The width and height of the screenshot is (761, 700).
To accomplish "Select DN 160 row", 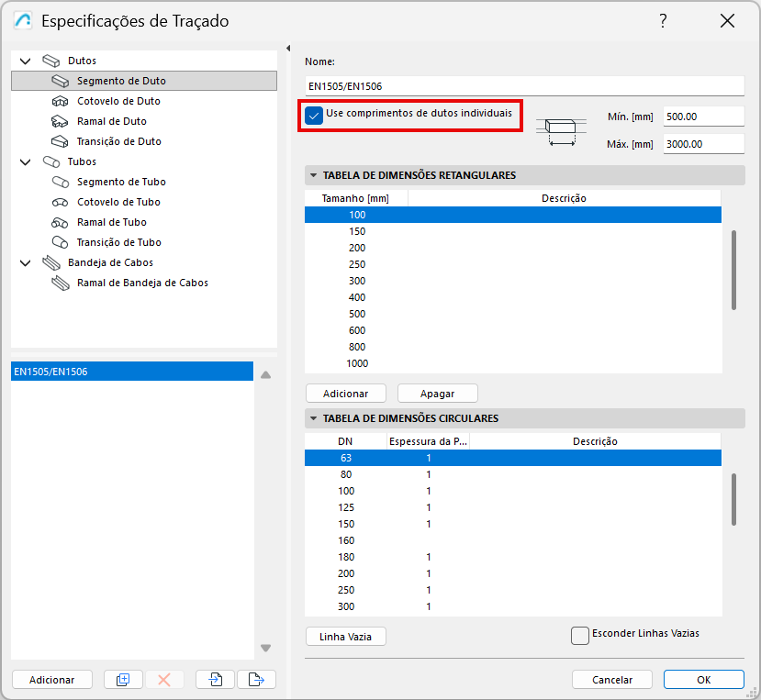I will 513,540.
